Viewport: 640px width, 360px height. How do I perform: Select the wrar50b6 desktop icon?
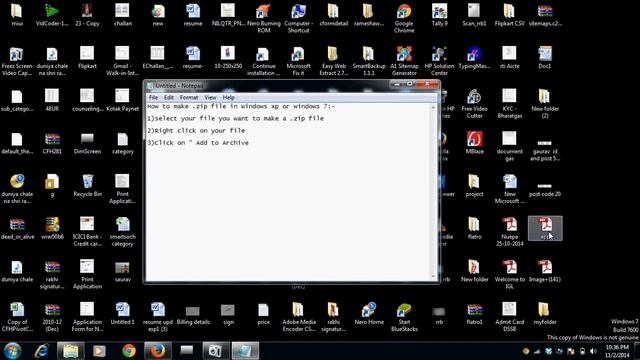point(52,228)
